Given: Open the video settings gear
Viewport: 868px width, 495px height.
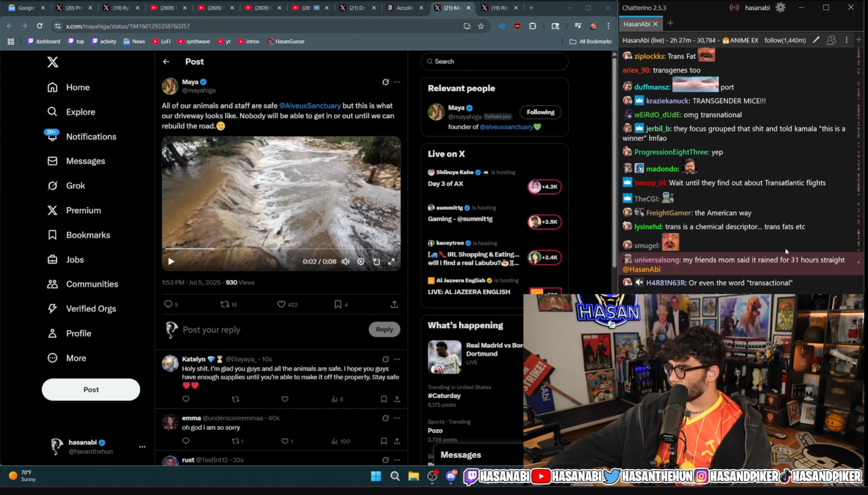Looking at the screenshot, I should (x=361, y=261).
